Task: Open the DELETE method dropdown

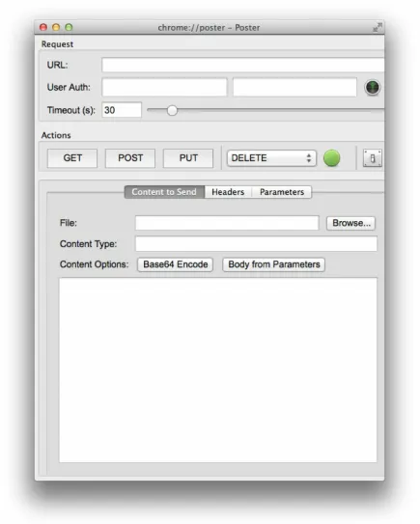Action: tap(271, 158)
